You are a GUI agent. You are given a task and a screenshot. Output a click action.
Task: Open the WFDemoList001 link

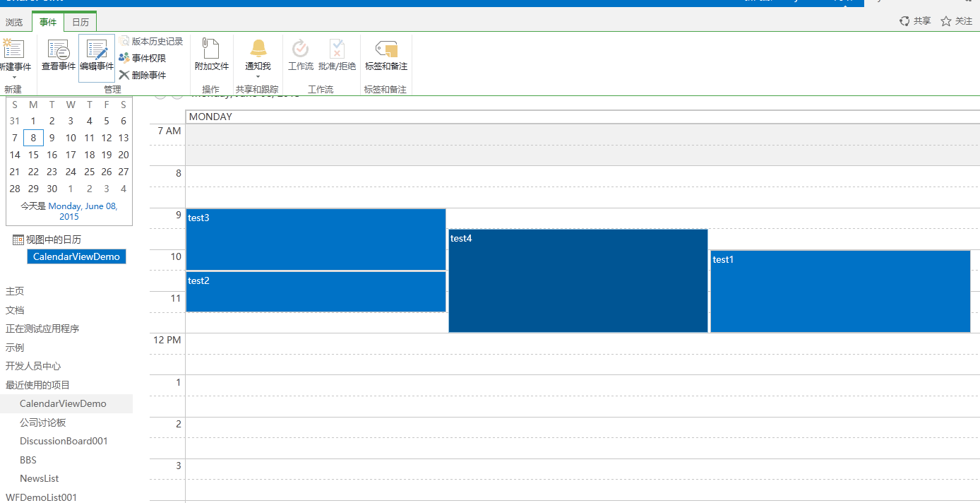(x=41, y=497)
